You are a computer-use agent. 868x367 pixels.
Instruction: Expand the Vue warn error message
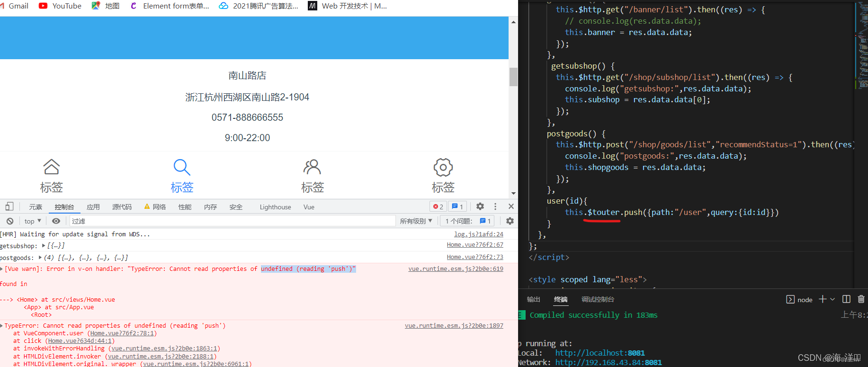click(x=2, y=269)
